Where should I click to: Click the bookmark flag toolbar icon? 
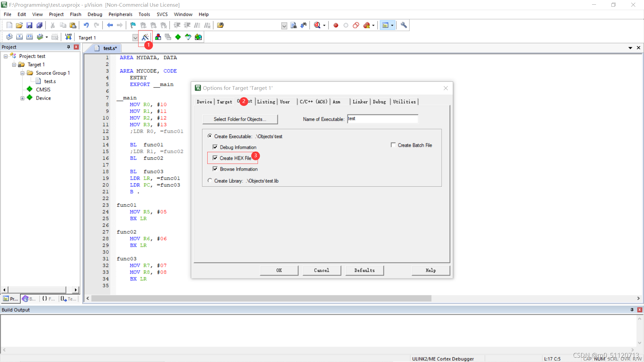pos(133,25)
